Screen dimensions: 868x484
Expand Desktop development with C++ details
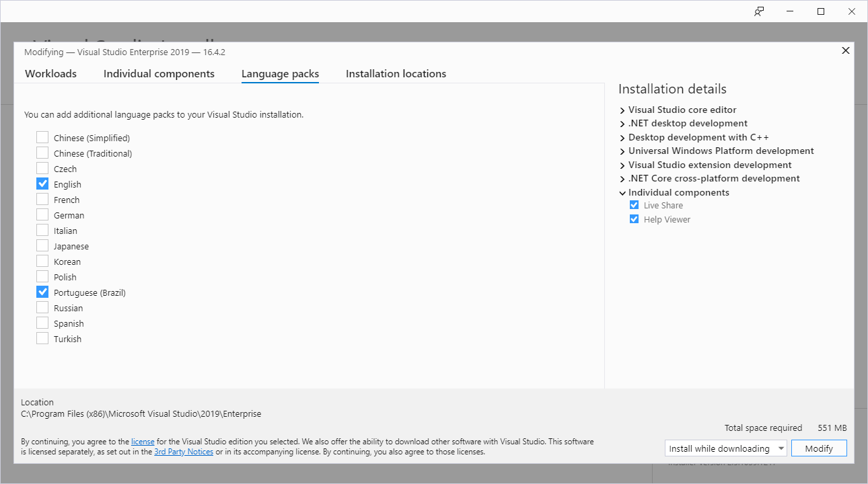click(x=622, y=138)
